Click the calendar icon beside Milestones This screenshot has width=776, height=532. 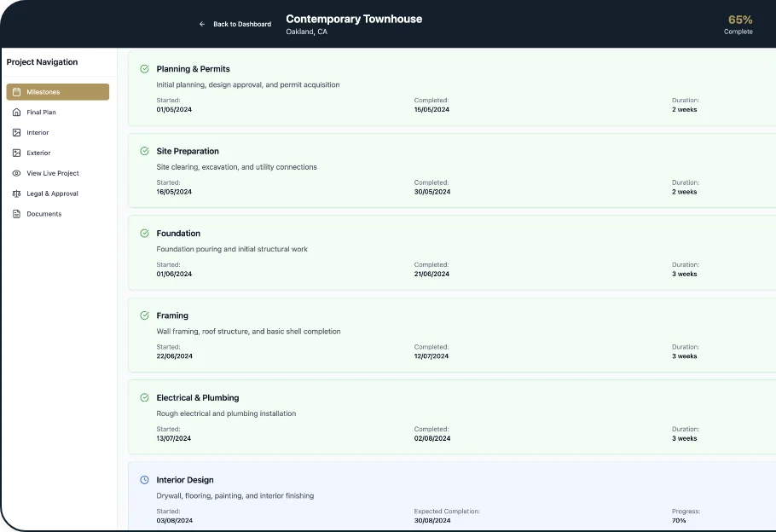pyautogui.click(x=16, y=92)
